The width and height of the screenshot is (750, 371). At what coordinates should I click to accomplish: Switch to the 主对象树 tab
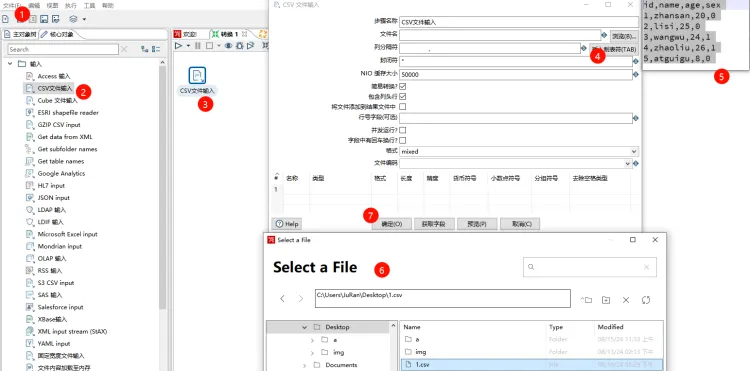coord(20,34)
